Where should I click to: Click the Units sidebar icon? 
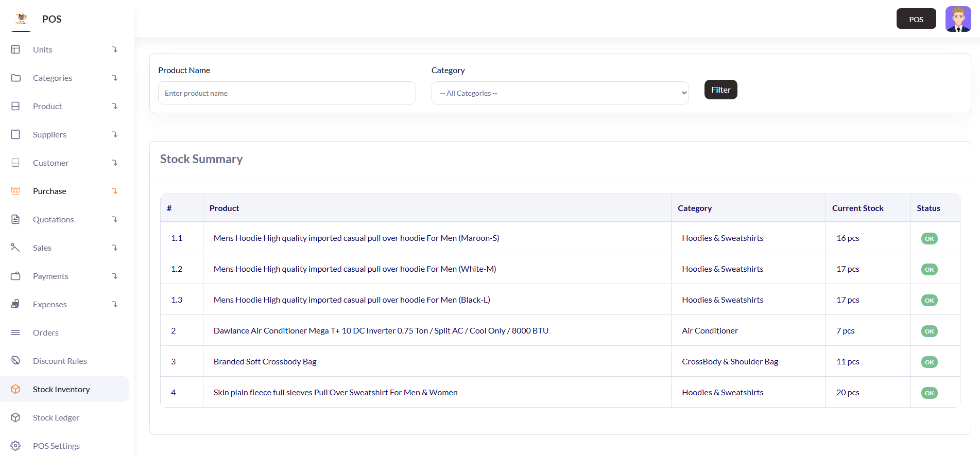click(15, 49)
